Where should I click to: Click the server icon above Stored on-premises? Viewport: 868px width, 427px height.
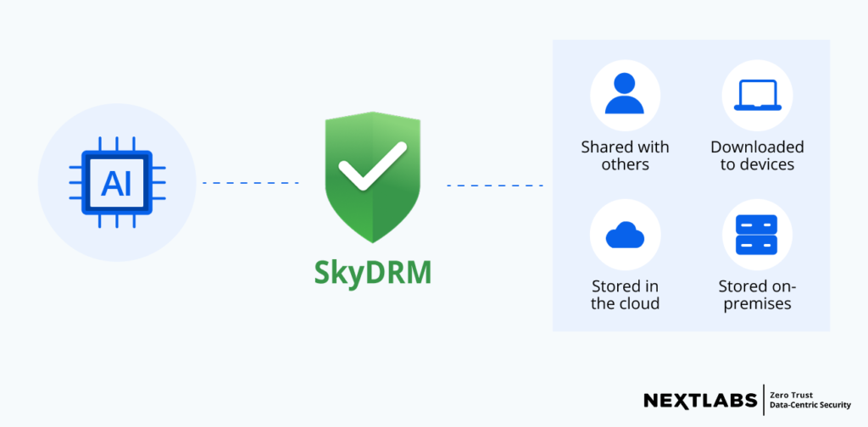click(x=757, y=235)
